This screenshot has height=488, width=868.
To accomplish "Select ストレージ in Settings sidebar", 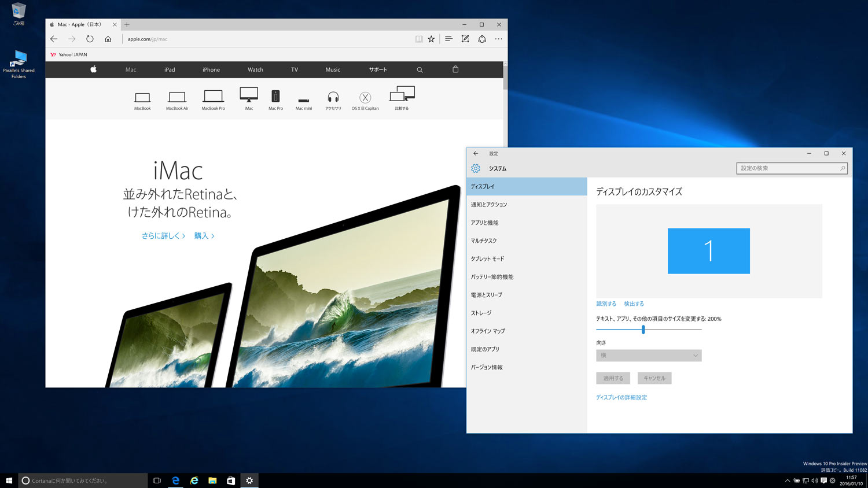I will 527,313.
